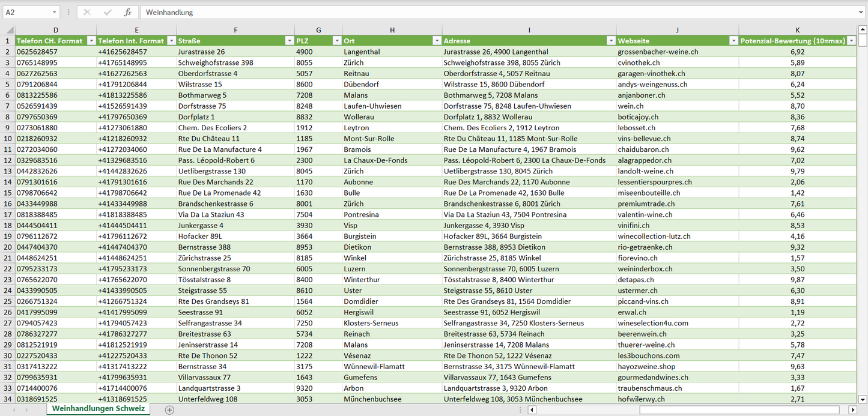The height and width of the screenshot is (416, 868).
Task: Click the formula bar Enter checkmark icon
Action: point(108,12)
